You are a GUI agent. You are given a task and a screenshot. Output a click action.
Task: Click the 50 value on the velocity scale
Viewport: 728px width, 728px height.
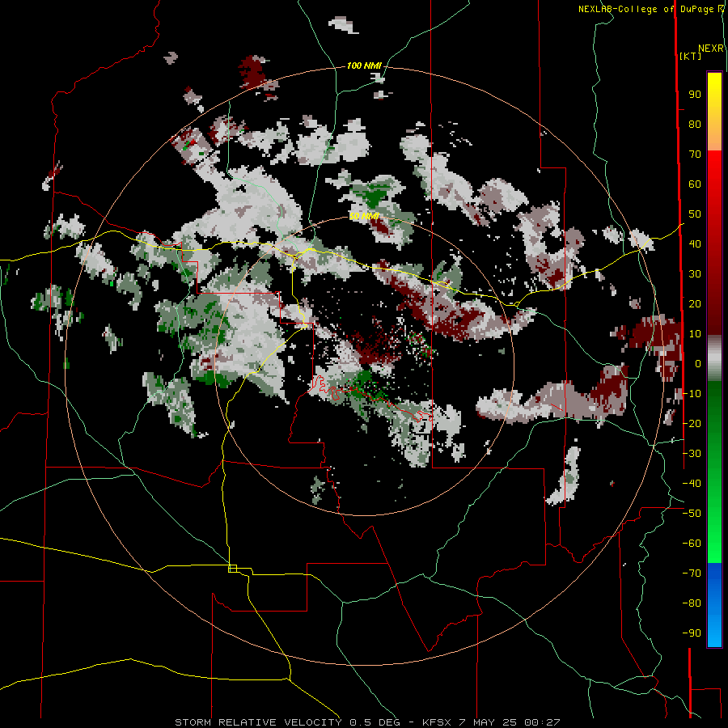click(695, 214)
